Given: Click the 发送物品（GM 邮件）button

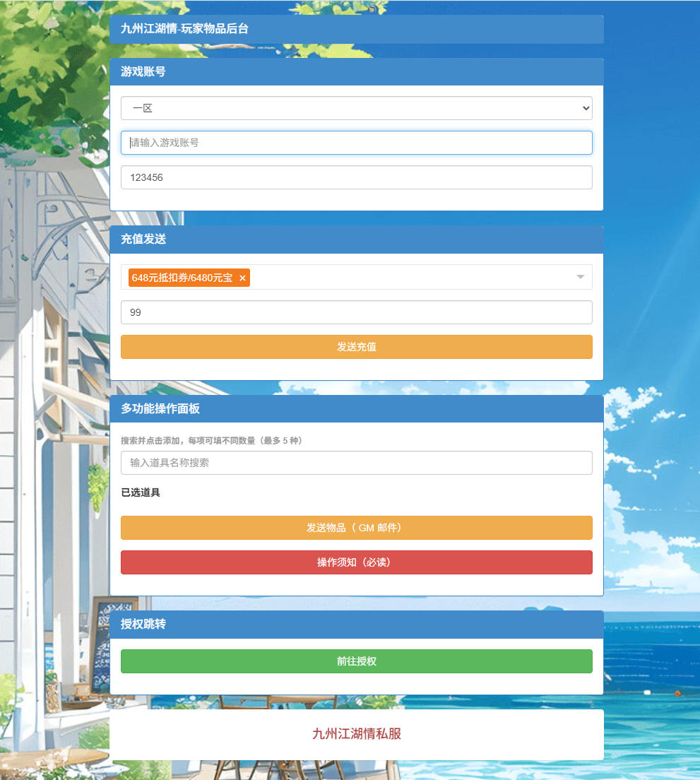Looking at the screenshot, I should [357, 528].
